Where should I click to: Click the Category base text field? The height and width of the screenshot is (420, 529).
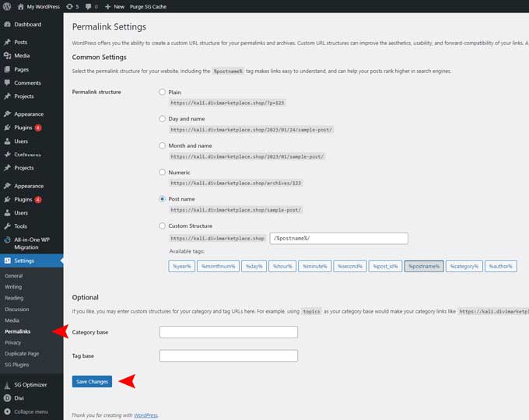(228, 332)
